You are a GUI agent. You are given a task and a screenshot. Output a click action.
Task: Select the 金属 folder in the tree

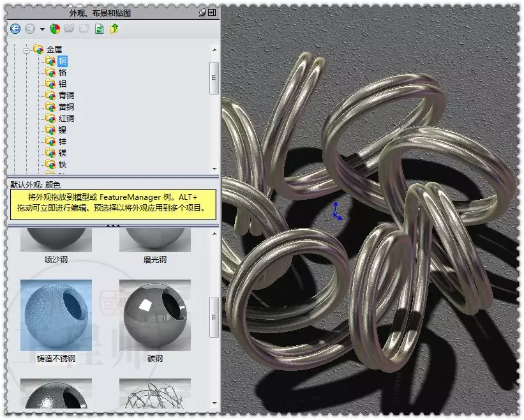pyautogui.click(x=54, y=50)
